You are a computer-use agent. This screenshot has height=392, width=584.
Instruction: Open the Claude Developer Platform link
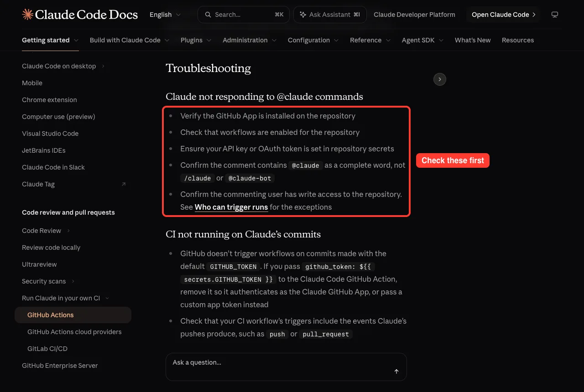pos(414,15)
